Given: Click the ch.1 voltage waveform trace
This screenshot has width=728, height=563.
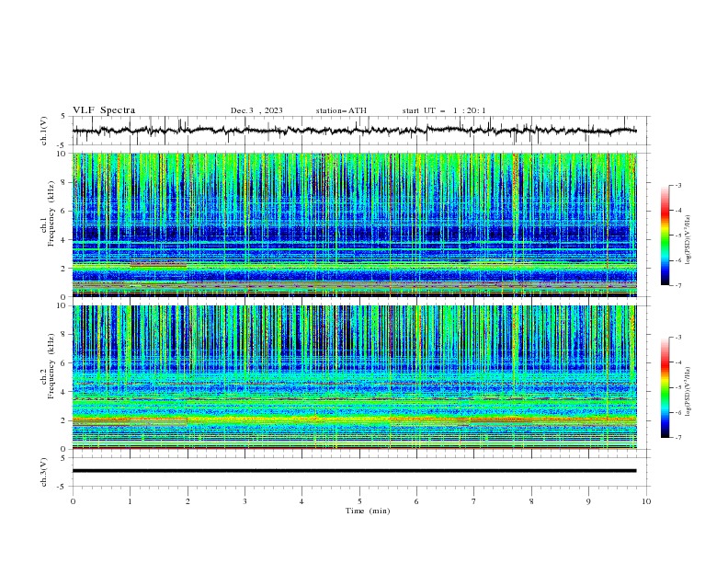Looking at the screenshot, I should 354,131.
